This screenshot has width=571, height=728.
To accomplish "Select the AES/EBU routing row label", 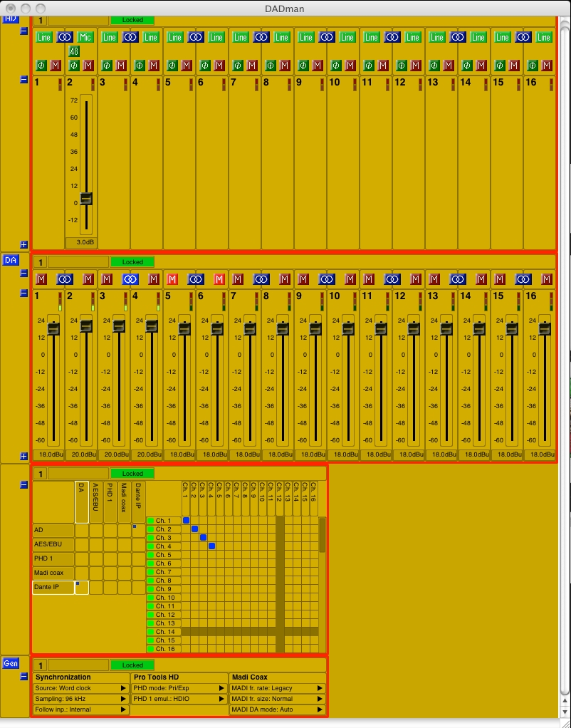I will click(53, 544).
